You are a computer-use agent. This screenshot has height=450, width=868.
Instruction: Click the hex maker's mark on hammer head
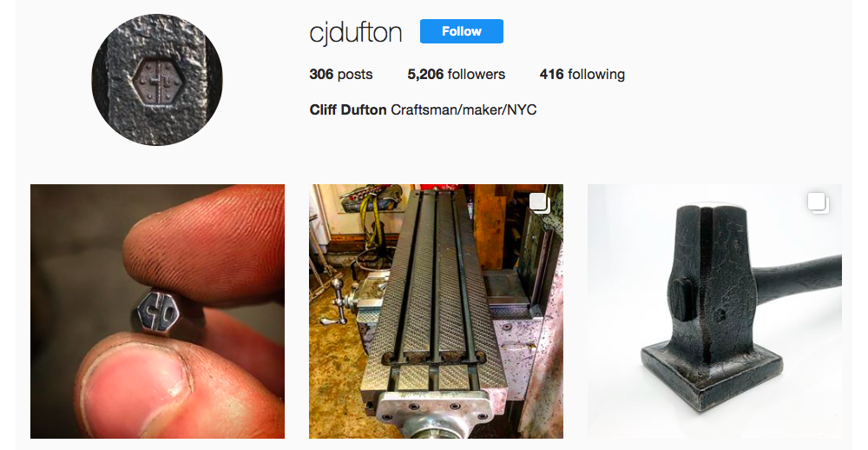[720, 315]
